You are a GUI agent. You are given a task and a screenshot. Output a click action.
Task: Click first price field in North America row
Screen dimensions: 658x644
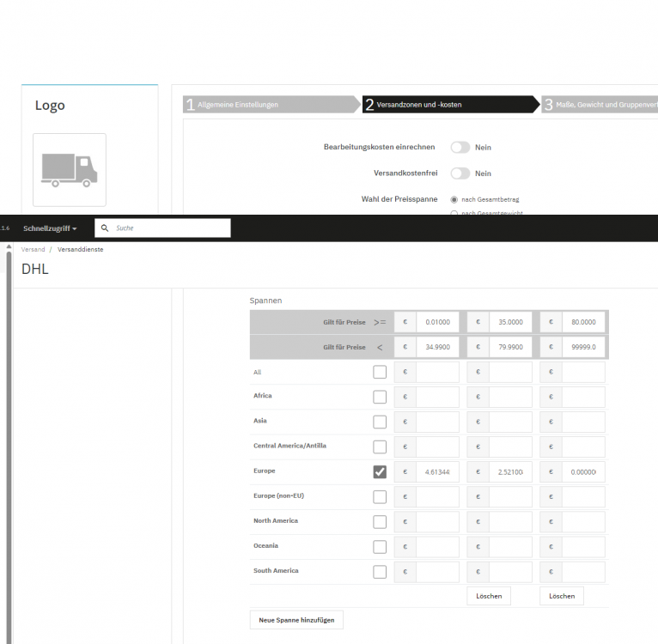click(438, 522)
